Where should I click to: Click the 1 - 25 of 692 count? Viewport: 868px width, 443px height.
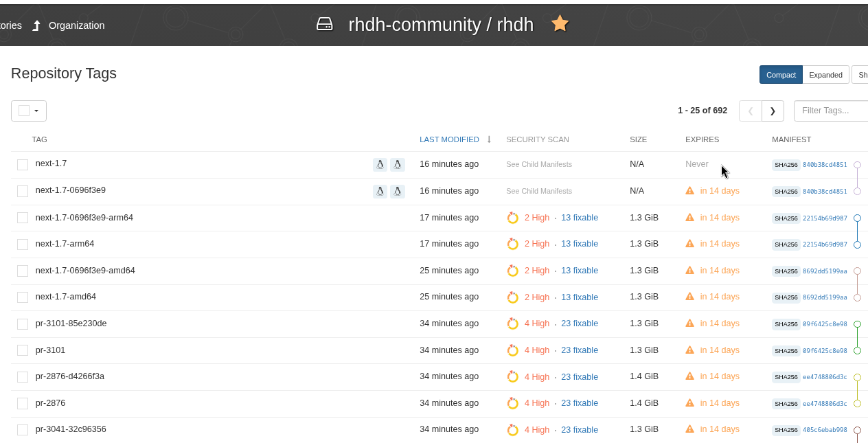click(x=703, y=110)
